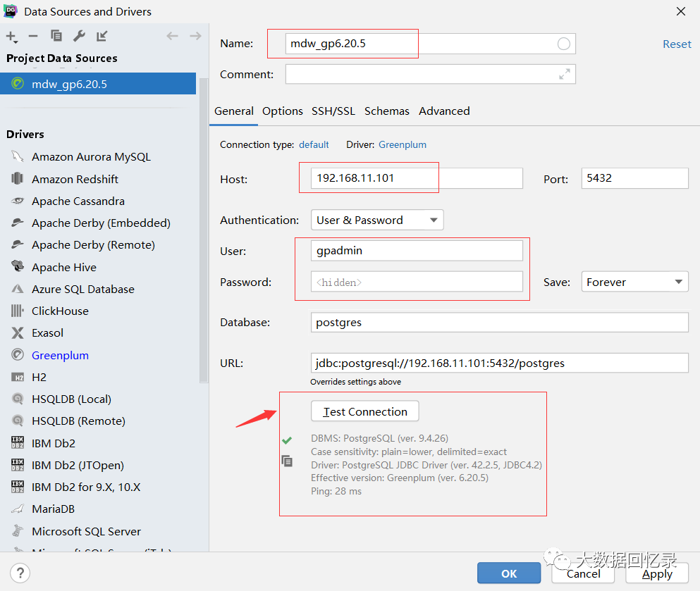
Task: Duplicate the selected data source
Action: (56, 36)
